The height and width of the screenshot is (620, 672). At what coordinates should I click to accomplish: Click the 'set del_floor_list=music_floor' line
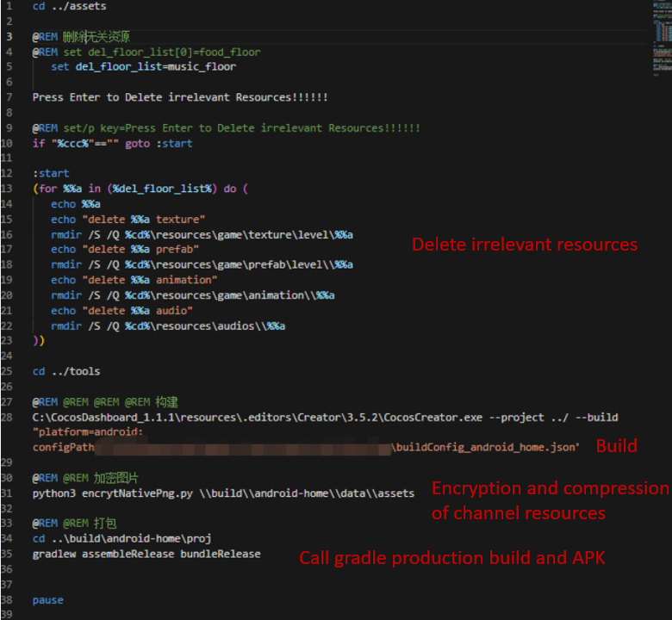(142, 66)
